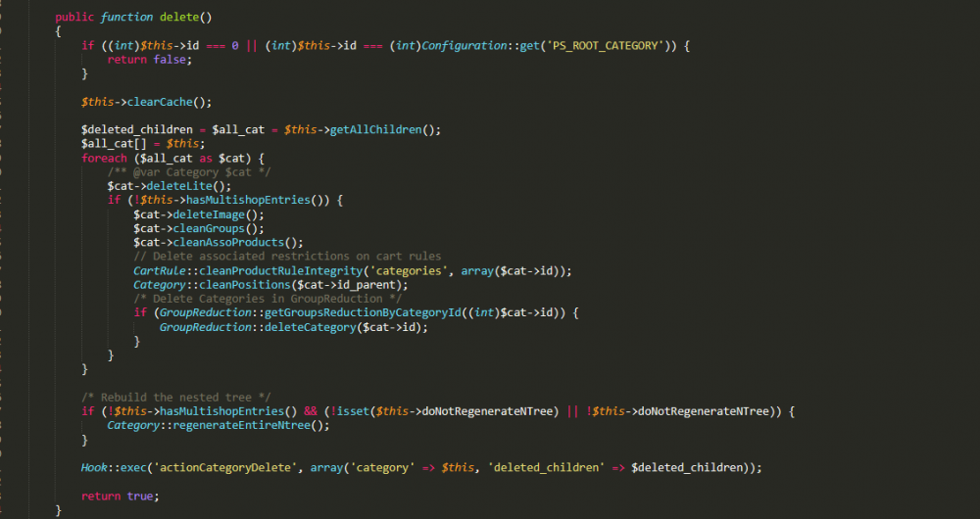Click the return true statement
The width and height of the screenshot is (980, 519).
click(120, 495)
